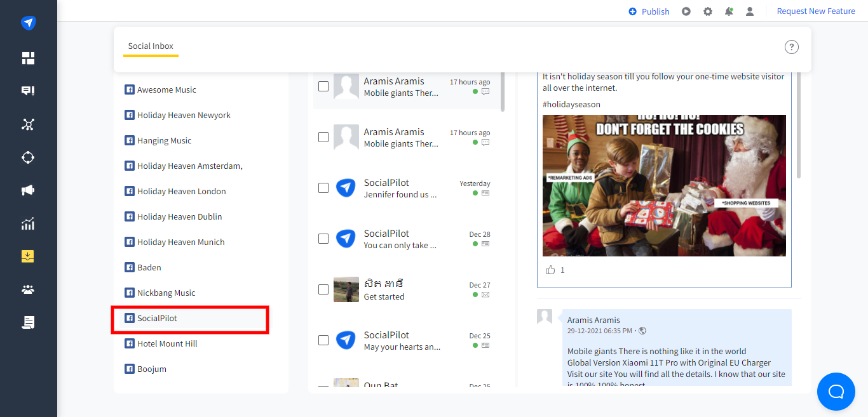Viewport: 868px width, 417px height.
Task: Open the Dec 25 'May your hearts' conversation
Action: (x=407, y=340)
